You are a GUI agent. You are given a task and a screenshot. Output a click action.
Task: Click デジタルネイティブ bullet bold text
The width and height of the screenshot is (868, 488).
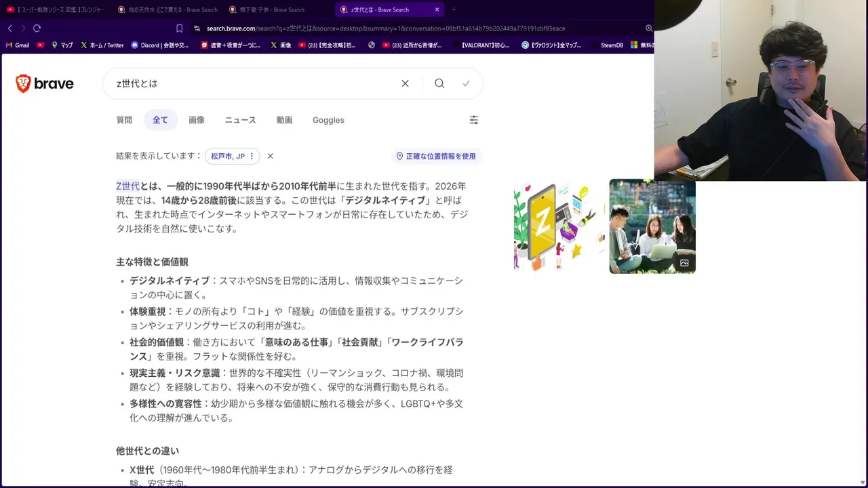(x=170, y=281)
